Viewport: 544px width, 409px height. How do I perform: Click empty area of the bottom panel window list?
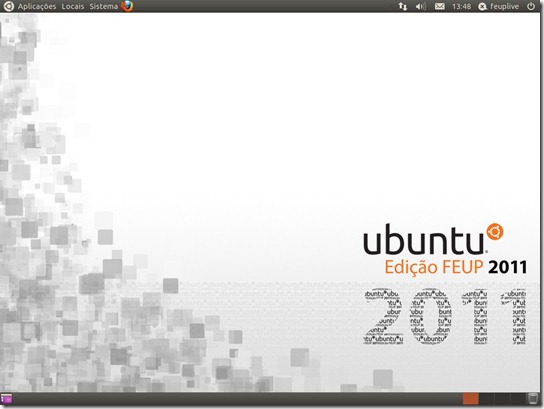pos(236,399)
